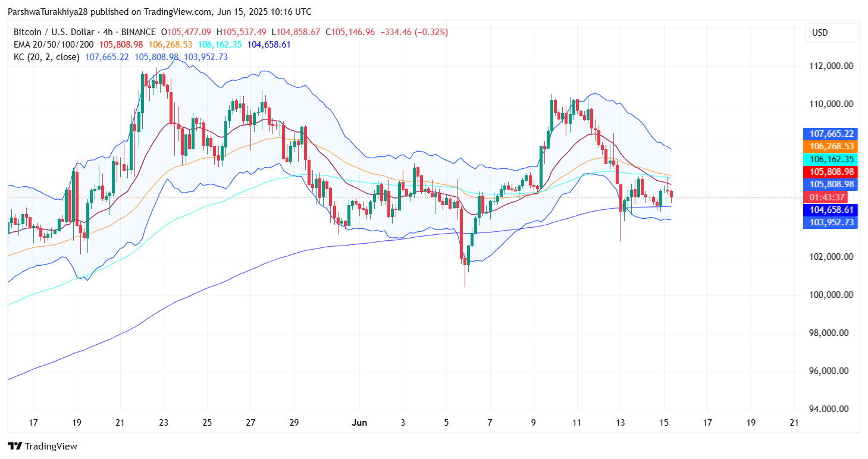The width and height of the screenshot is (868, 459).
Task: Select the 103,952.73 lower channel axis tag
Action: pyautogui.click(x=831, y=222)
